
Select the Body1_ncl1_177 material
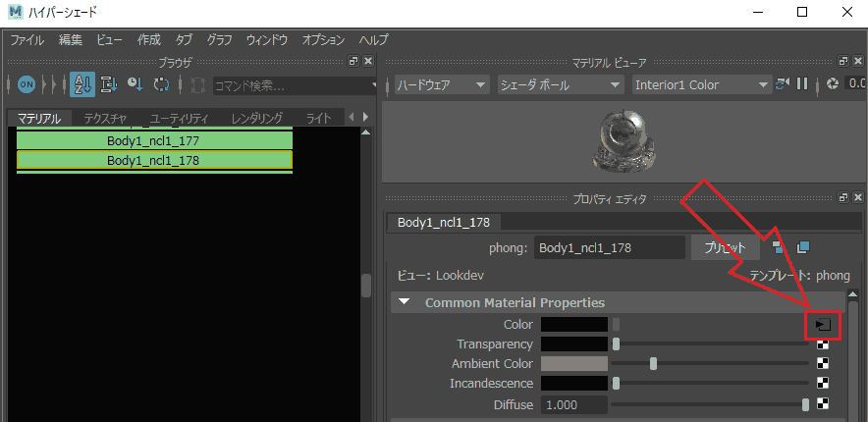[154, 141]
